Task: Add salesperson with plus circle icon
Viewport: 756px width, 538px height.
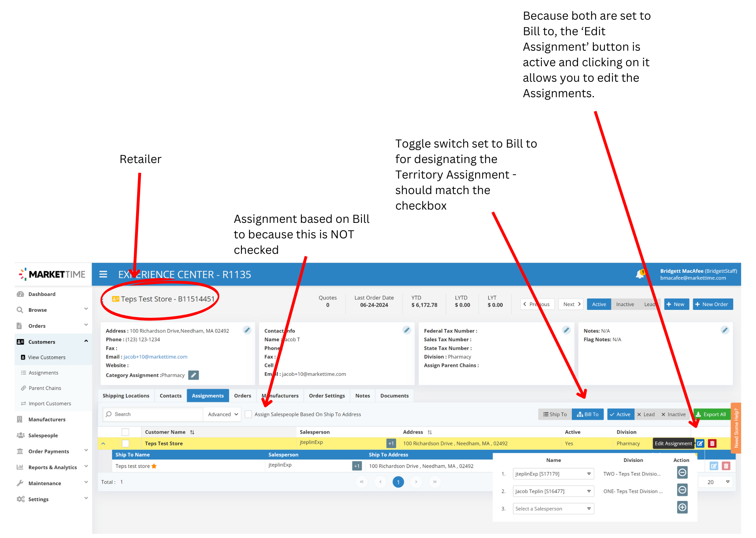Action: pos(682,507)
